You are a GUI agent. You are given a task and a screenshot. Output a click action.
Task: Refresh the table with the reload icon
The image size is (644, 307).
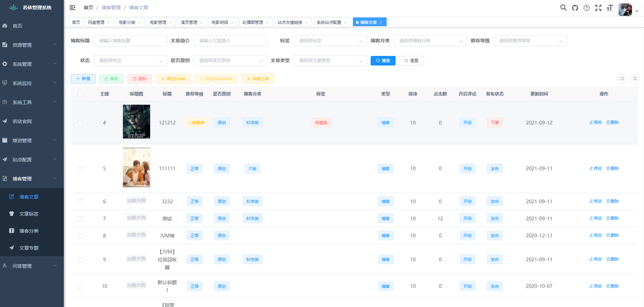click(x=635, y=79)
